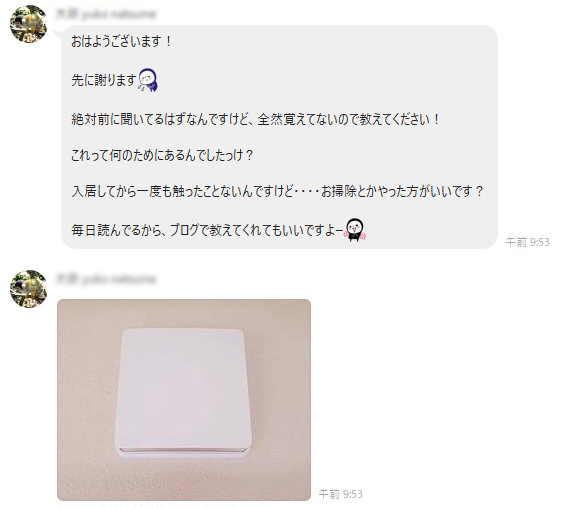Open the photo of the white wall plate

pyautogui.click(x=184, y=400)
